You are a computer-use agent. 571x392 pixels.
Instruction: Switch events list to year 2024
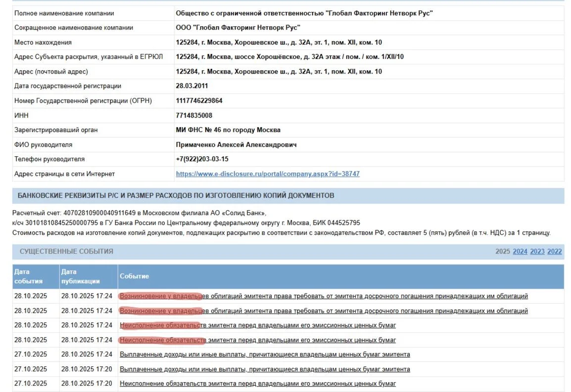[x=520, y=251]
